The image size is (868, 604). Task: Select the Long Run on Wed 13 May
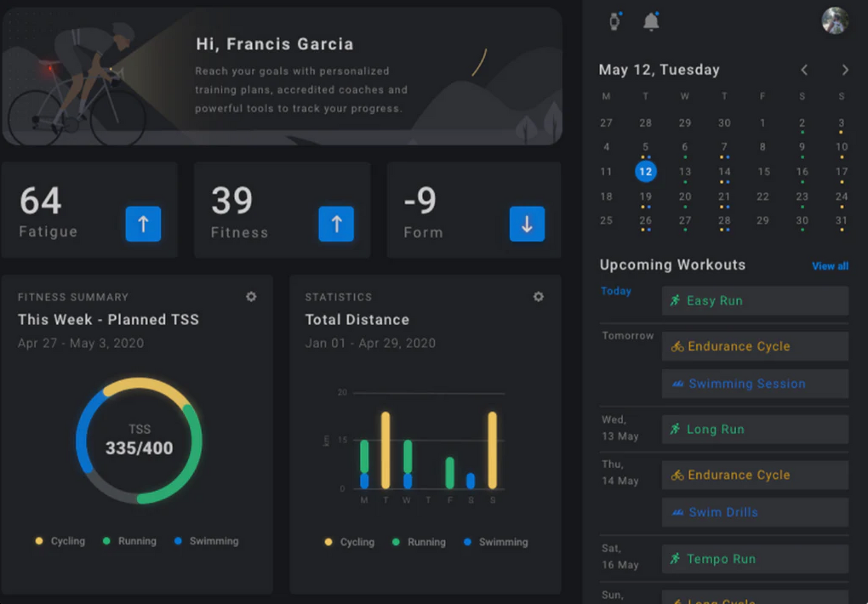[755, 429]
